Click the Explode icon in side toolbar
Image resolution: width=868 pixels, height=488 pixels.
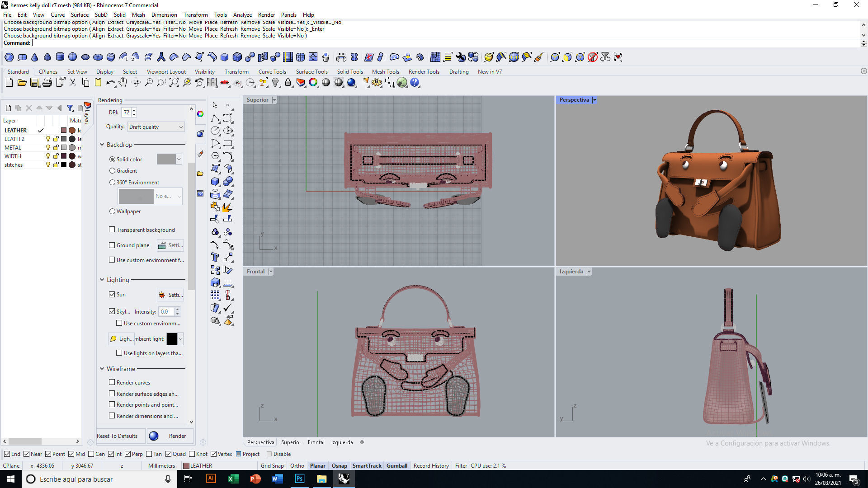pos(228,206)
